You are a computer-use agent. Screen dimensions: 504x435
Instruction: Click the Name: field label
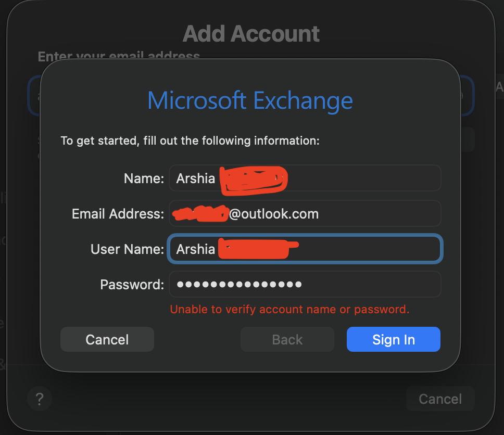(x=143, y=178)
